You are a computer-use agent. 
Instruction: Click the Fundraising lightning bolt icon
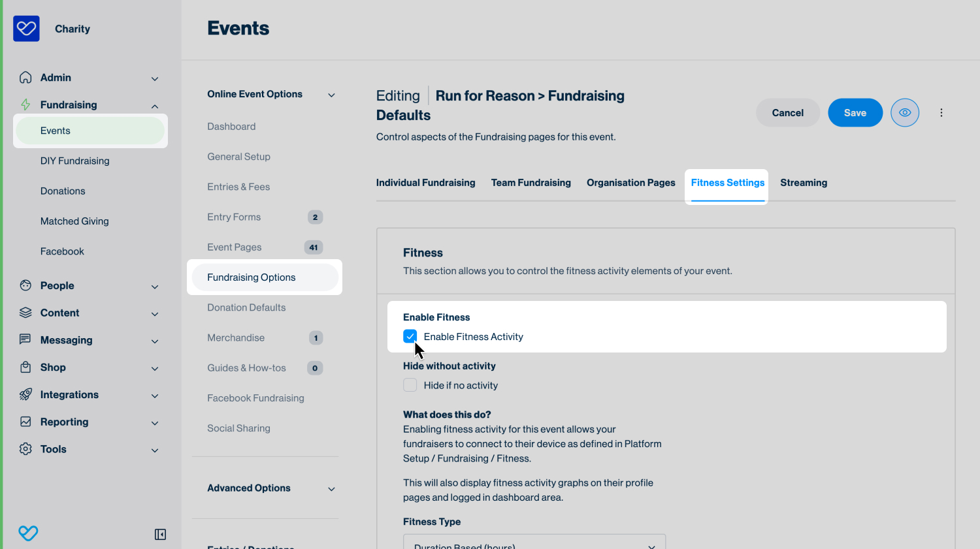25,104
